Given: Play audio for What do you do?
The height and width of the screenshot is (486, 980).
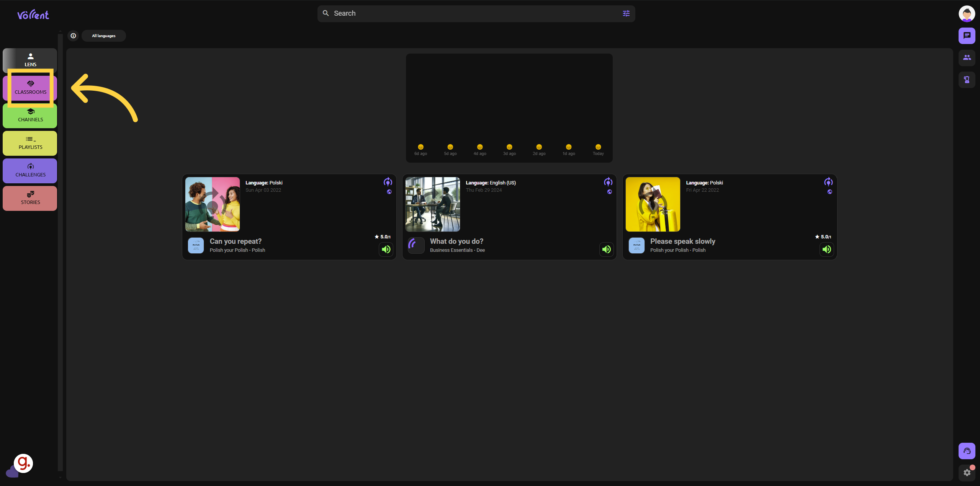Looking at the screenshot, I should click(606, 250).
